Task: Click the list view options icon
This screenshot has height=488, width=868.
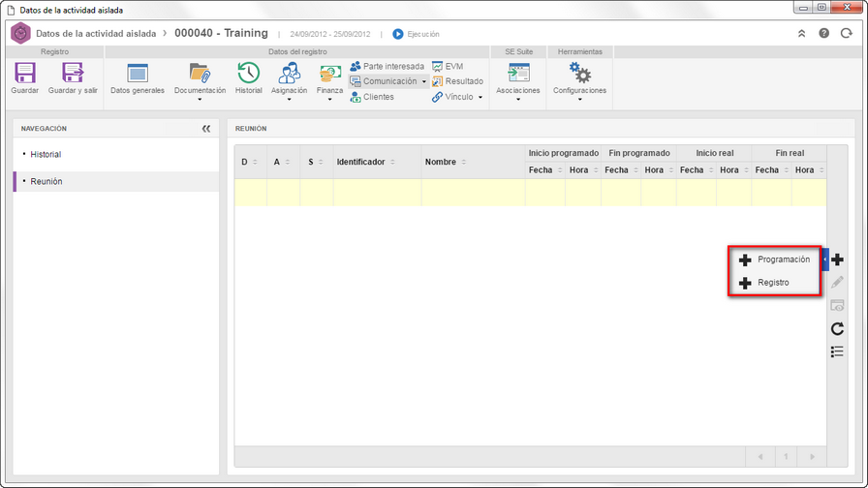Action: (x=838, y=351)
